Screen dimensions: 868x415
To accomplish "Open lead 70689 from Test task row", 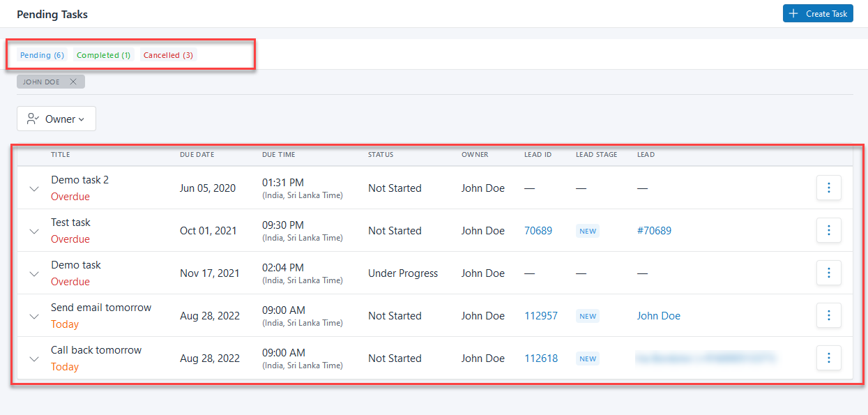I will tap(538, 230).
